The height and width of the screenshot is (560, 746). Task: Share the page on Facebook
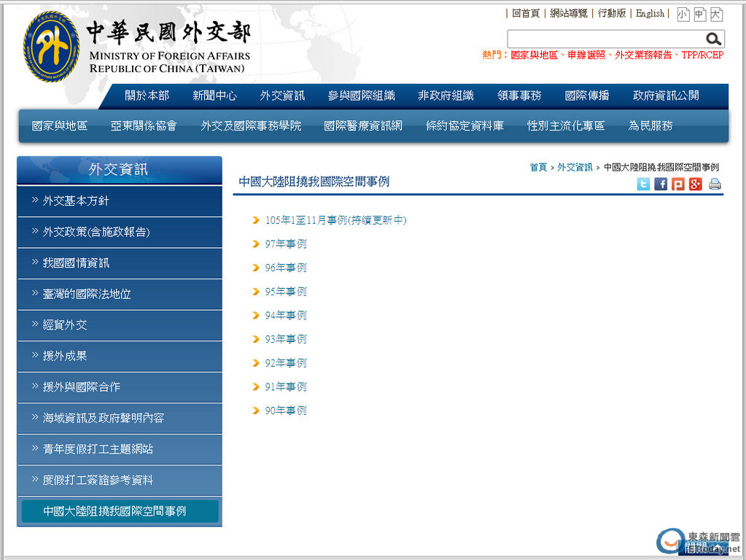point(661,184)
